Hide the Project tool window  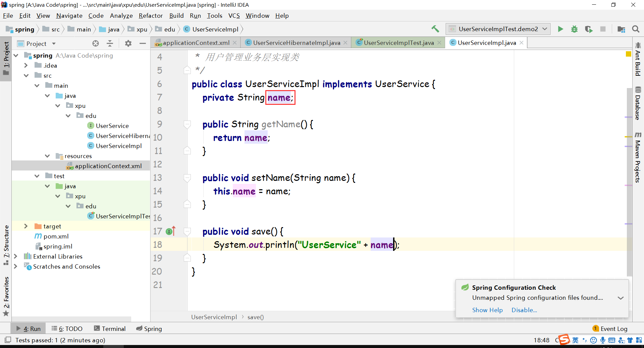143,44
